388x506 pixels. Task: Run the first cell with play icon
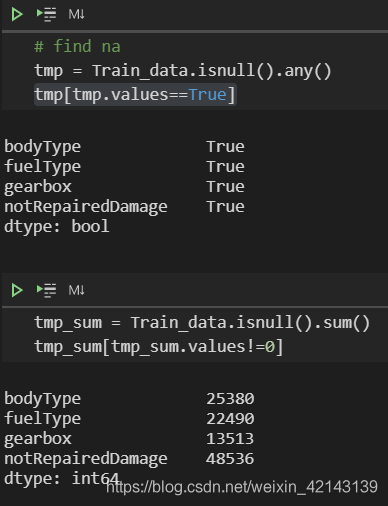pyautogui.click(x=17, y=14)
